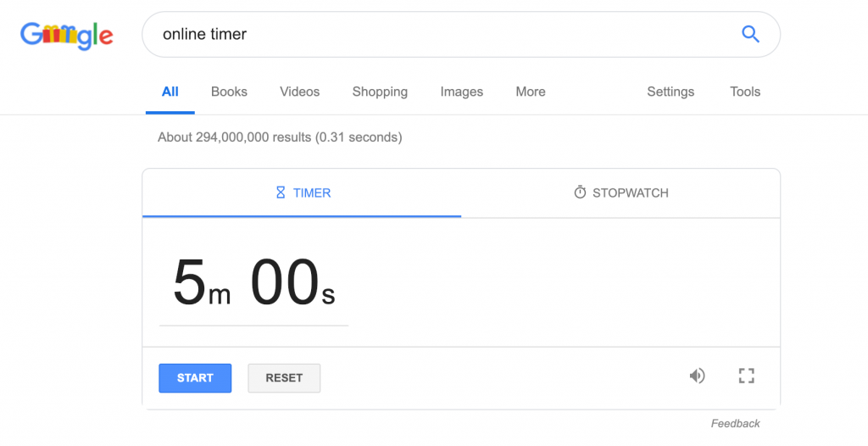Show Shopping search results
Image resolution: width=868 pixels, height=446 pixels.
(x=380, y=92)
